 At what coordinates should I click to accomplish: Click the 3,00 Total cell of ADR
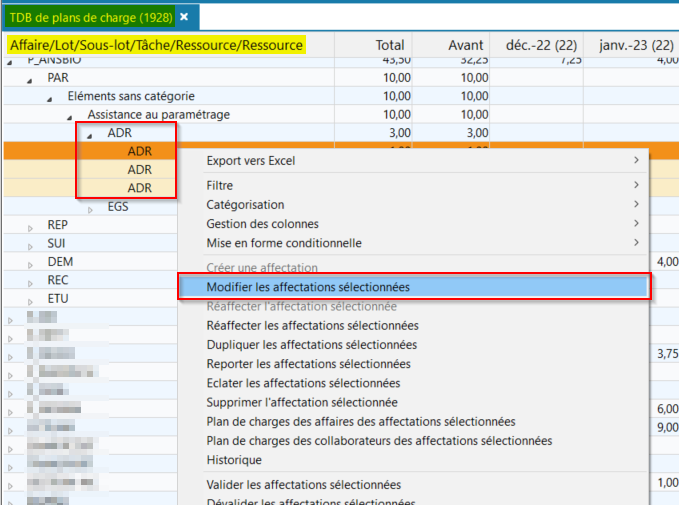coord(400,133)
